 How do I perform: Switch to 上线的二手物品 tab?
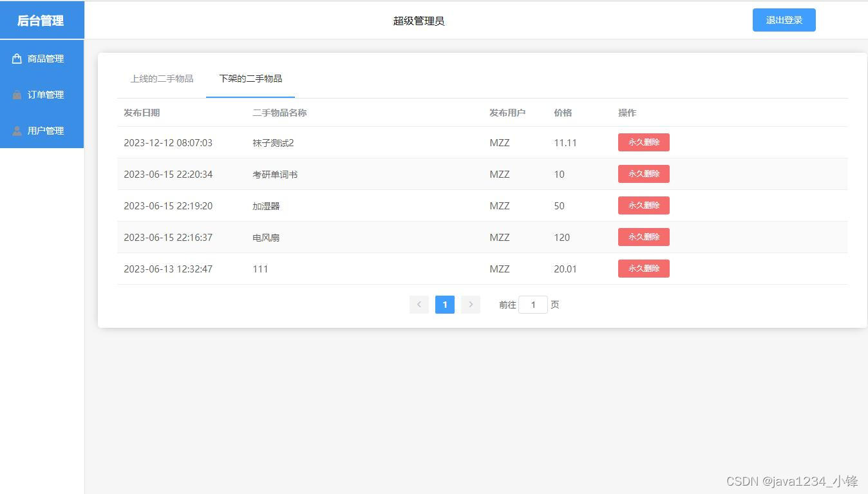pyautogui.click(x=162, y=79)
